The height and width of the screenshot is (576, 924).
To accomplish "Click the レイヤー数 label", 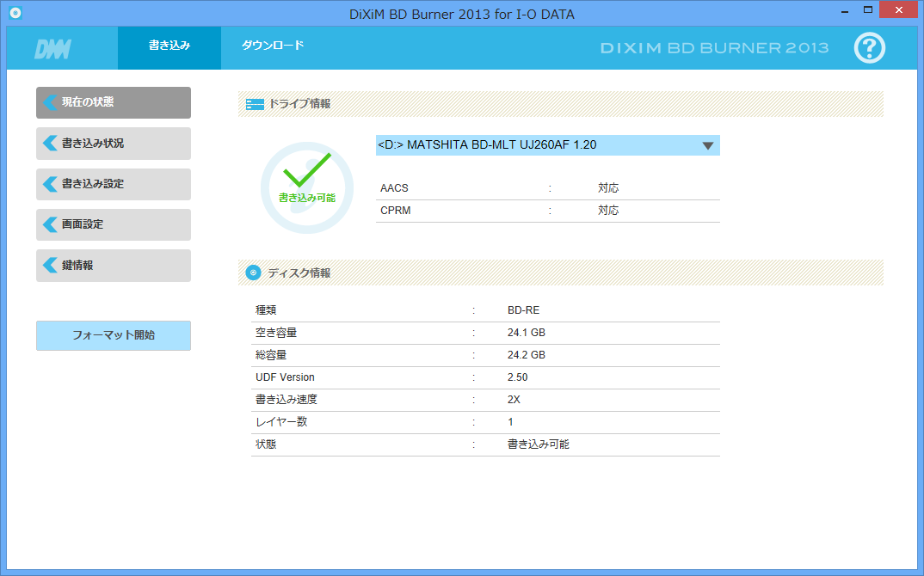I will click(x=281, y=422).
